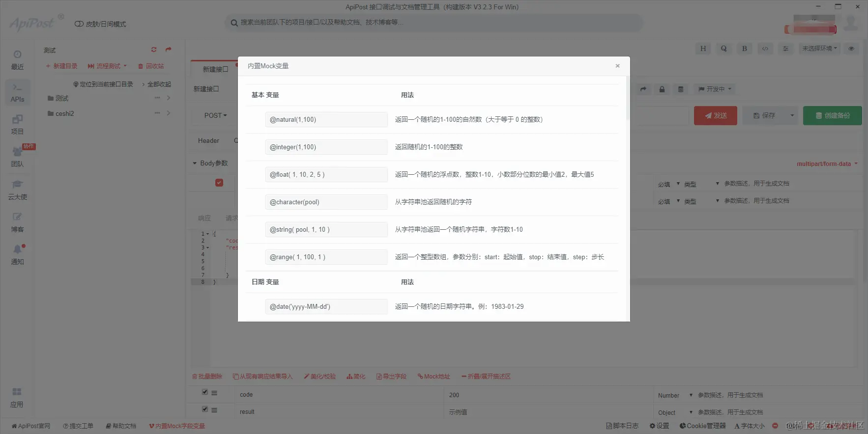Click the top search box
This screenshot has width=868, height=434.
coord(434,22)
